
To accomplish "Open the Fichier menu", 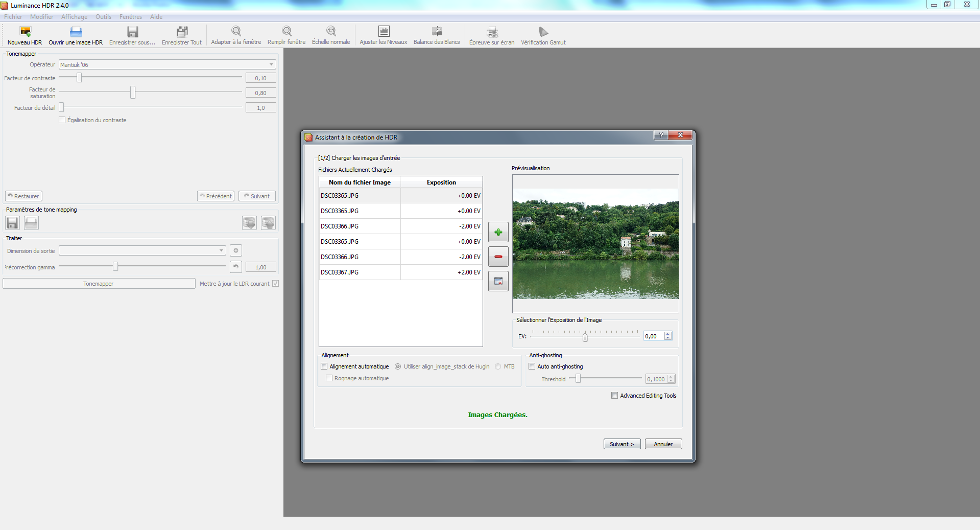I will coord(13,17).
